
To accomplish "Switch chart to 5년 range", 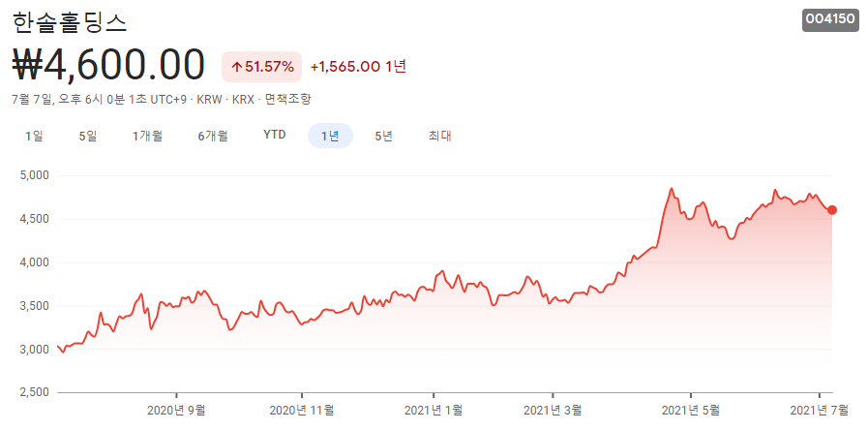I will click(x=383, y=136).
